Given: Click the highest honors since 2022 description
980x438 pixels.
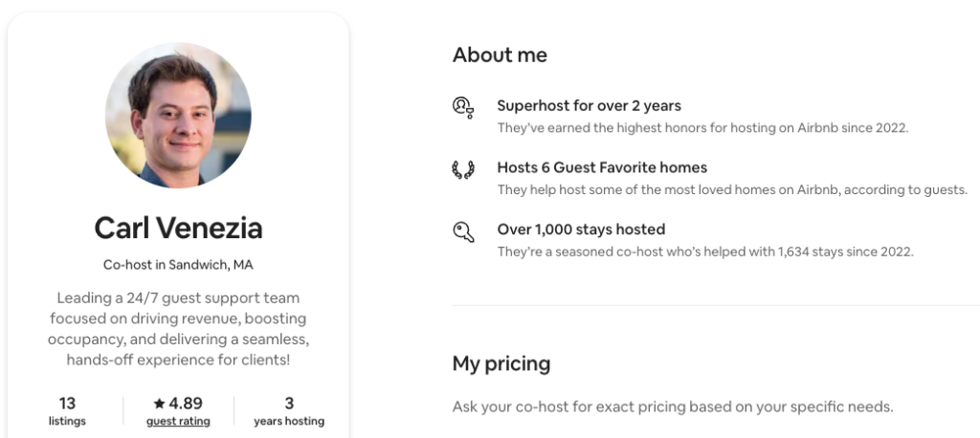Looking at the screenshot, I should point(702,128).
